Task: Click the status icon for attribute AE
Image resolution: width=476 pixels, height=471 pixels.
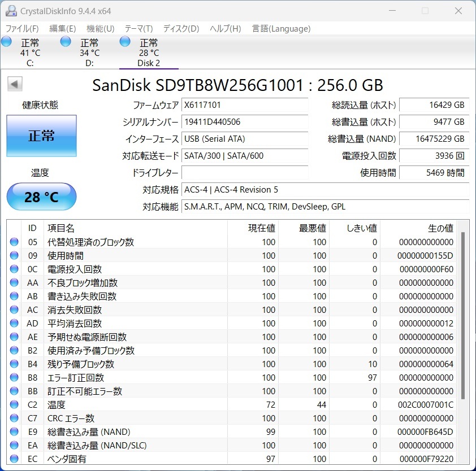Action: [14, 337]
